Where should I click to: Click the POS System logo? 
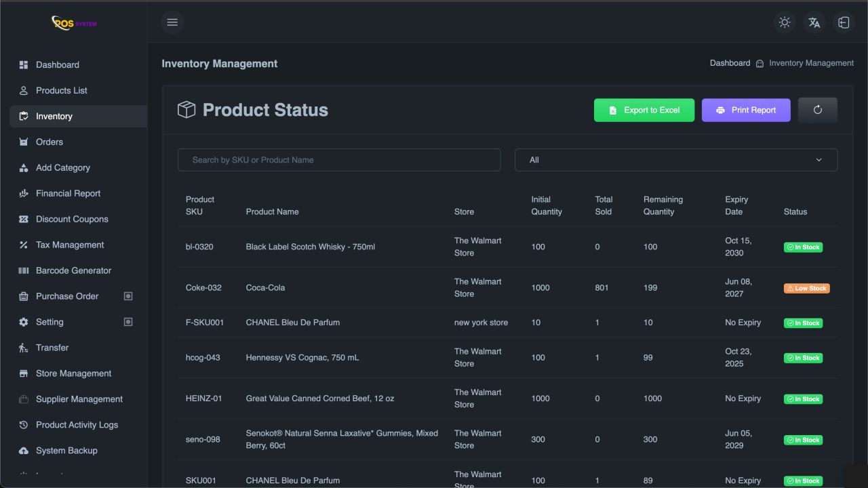point(74,23)
